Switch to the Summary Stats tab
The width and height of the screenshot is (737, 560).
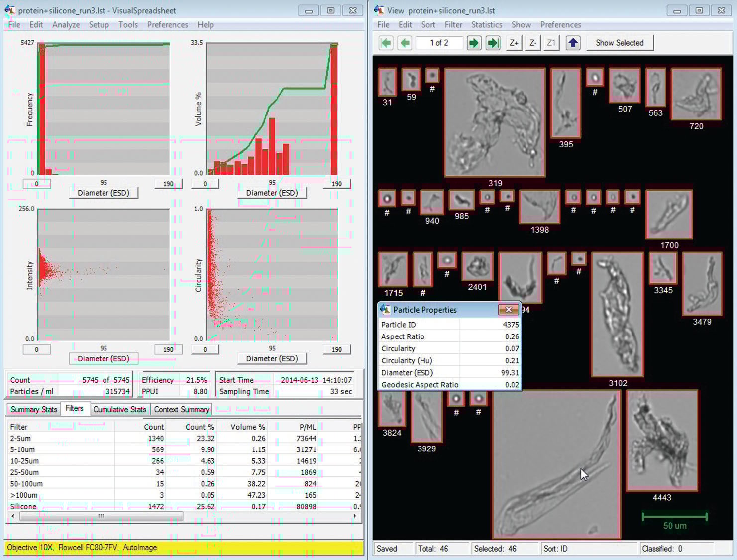34,409
